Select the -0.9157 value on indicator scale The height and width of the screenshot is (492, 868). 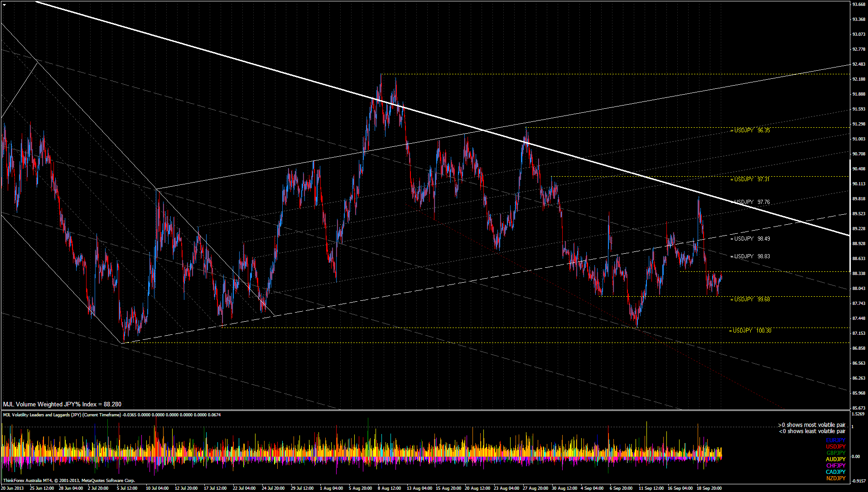point(859,481)
